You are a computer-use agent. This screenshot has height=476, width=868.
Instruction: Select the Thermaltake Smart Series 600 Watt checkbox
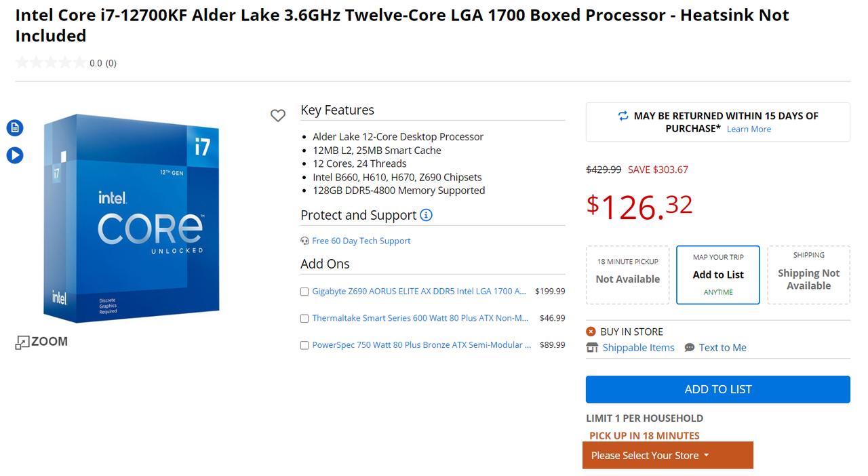[x=304, y=318]
